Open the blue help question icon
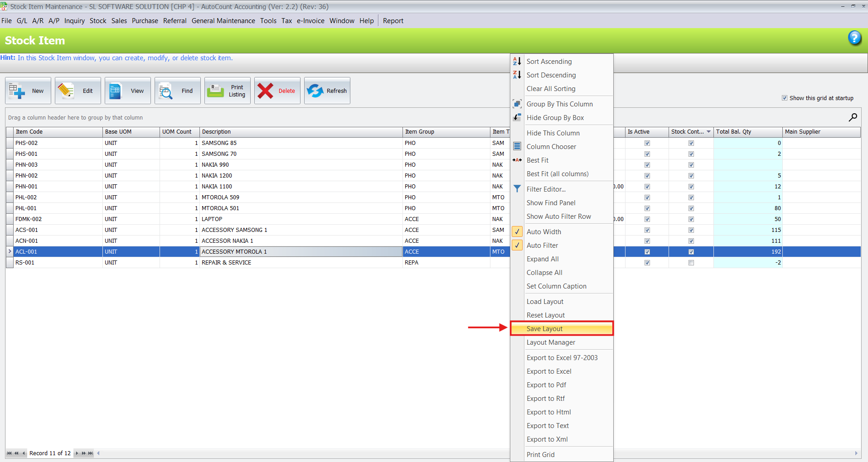This screenshot has height=462, width=868. tap(854, 38)
